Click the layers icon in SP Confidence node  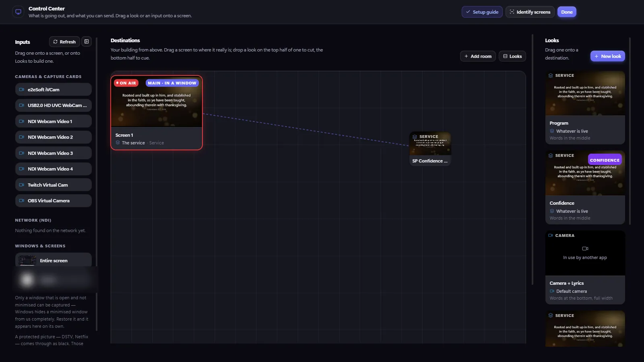(x=415, y=137)
